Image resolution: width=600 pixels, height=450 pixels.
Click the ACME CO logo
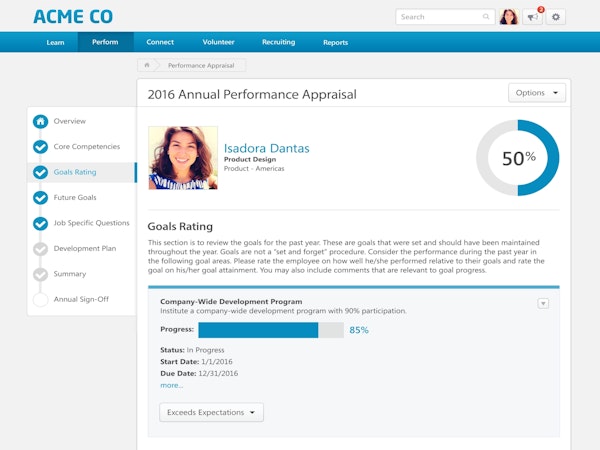pos(73,17)
